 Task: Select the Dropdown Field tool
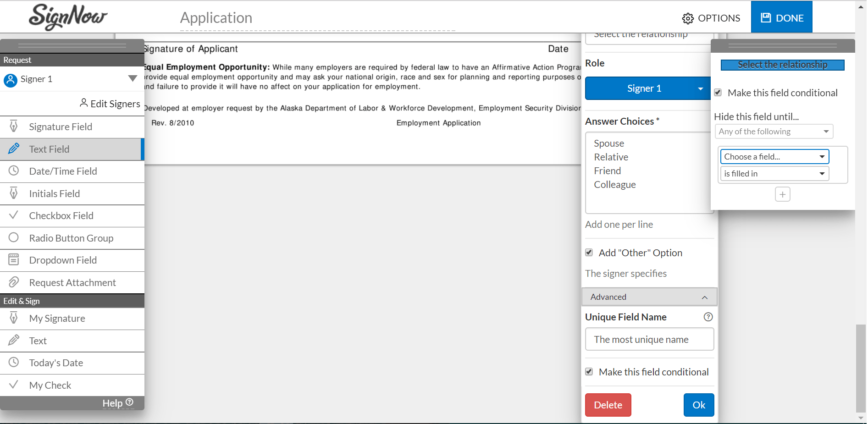click(63, 260)
